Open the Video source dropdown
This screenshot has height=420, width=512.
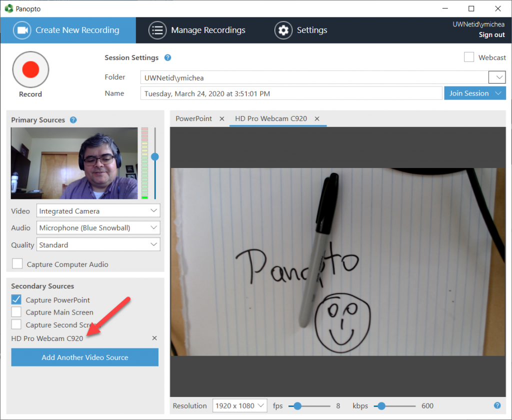tap(98, 211)
